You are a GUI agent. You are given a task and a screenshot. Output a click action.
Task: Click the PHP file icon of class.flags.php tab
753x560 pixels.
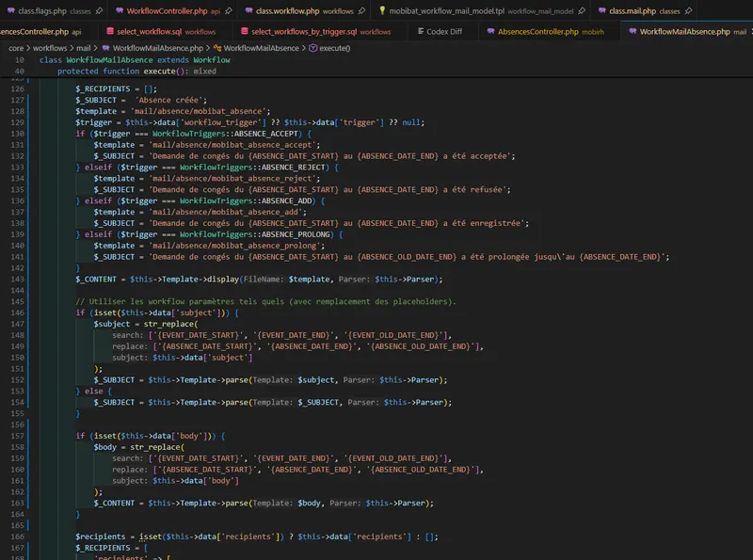[x=10, y=10]
